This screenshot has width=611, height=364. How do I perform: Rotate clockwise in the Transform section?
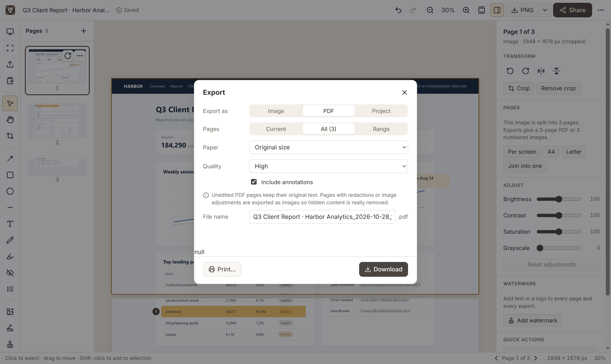tap(525, 71)
